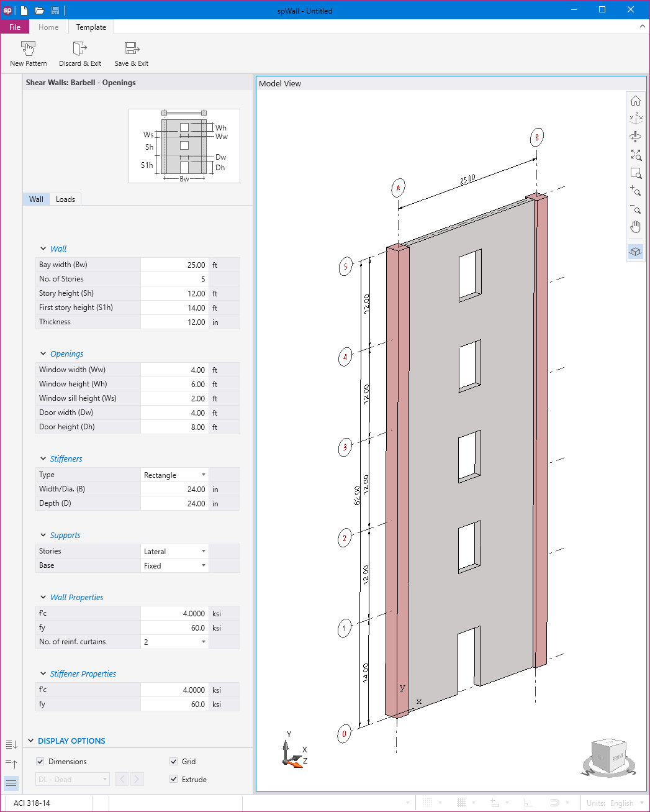The height and width of the screenshot is (812, 650).
Task: Edit the First story height field
Action: click(x=174, y=308)
